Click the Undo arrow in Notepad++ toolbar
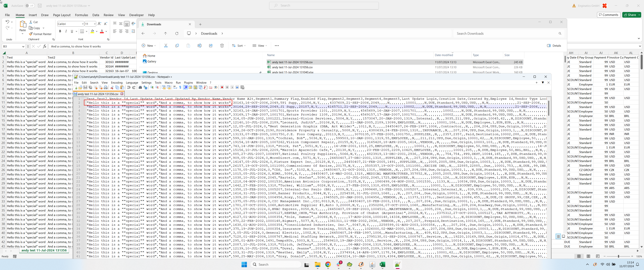The height and width of the screenshot is (270, 644). [128, 87]
